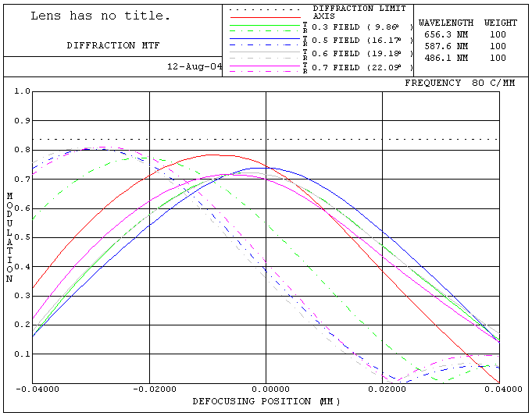The height and width of the screenshot is (416, 532).
Task: Click the 0.5 modulation axis tick label
Action: (x=23, y=237)
